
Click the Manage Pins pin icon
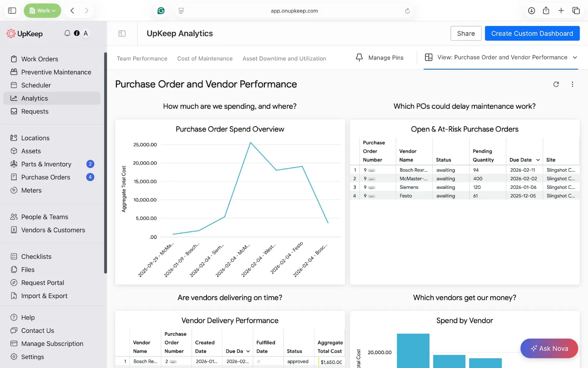(359, 58)
